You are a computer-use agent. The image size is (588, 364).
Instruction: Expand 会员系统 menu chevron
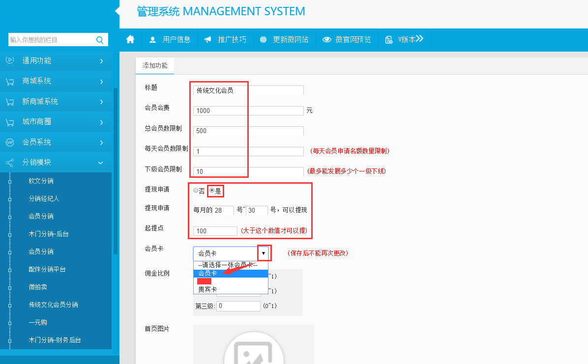pos(102,142)
